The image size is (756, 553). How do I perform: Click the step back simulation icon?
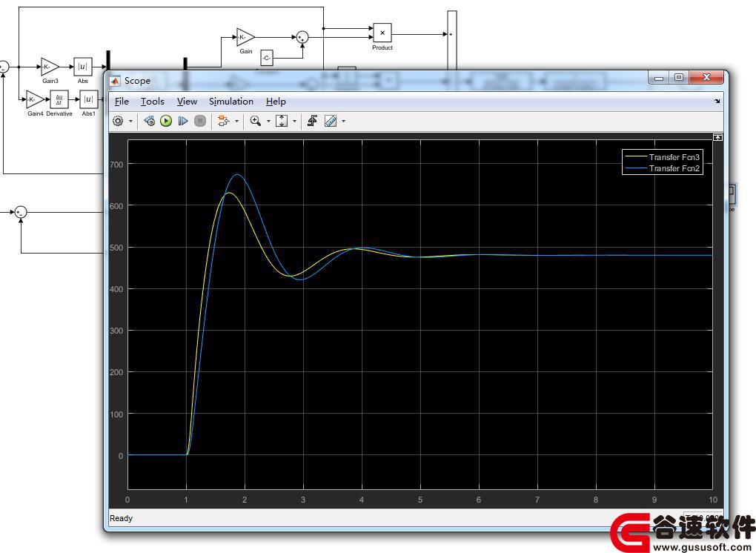150,121
